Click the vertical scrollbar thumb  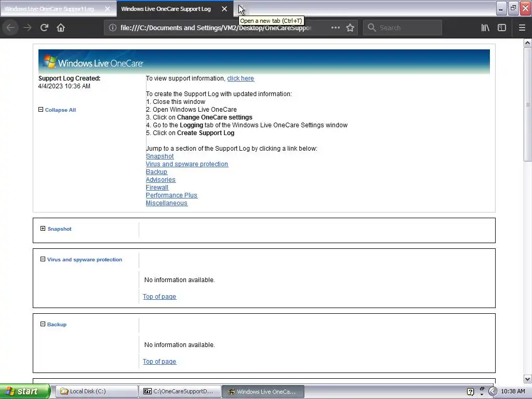tap(527, 104)
